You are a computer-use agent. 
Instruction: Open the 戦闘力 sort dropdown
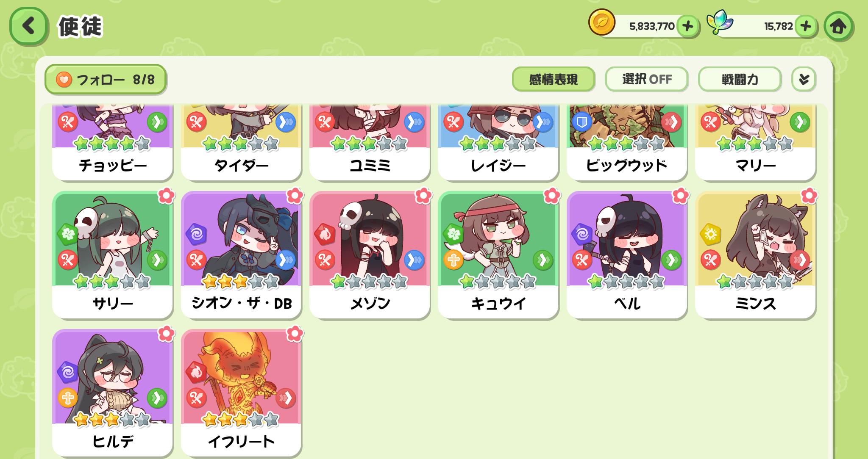[x=740, y=79]
